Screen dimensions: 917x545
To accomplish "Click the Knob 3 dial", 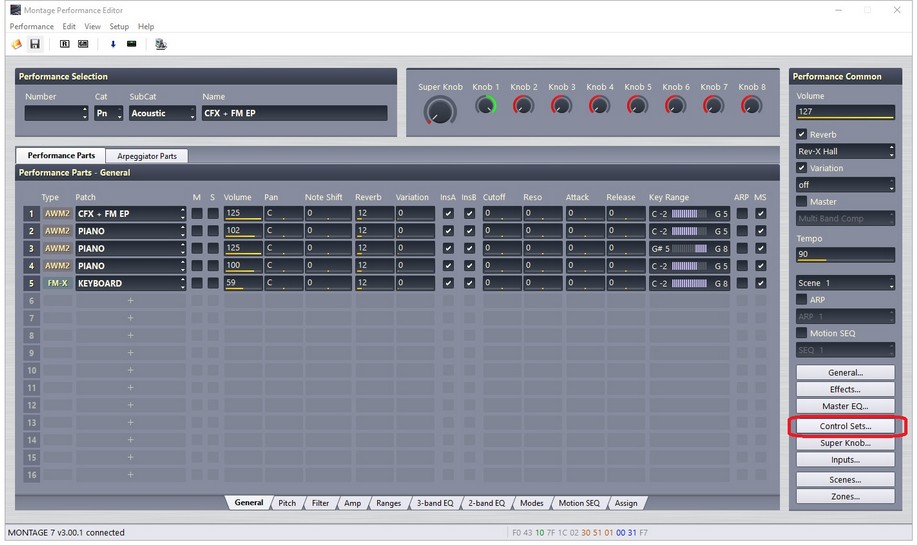I will [561, 105].
